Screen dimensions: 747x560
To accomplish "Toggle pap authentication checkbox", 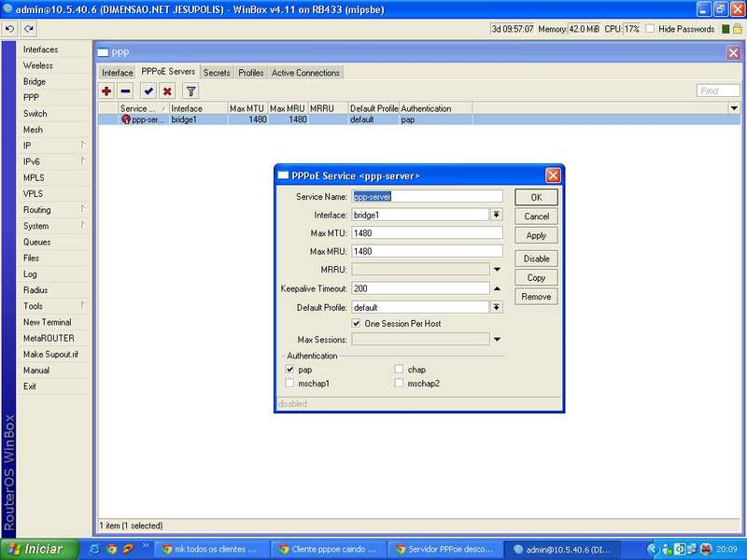I will pyautogui.click(x=289, y=369).
